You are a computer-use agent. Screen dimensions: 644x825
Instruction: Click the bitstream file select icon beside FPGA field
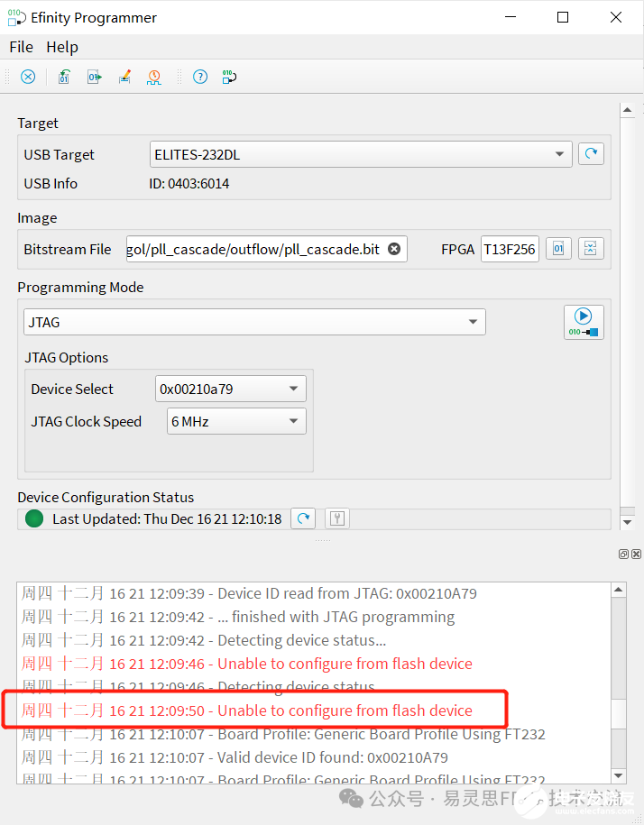[x=558, y=249]
